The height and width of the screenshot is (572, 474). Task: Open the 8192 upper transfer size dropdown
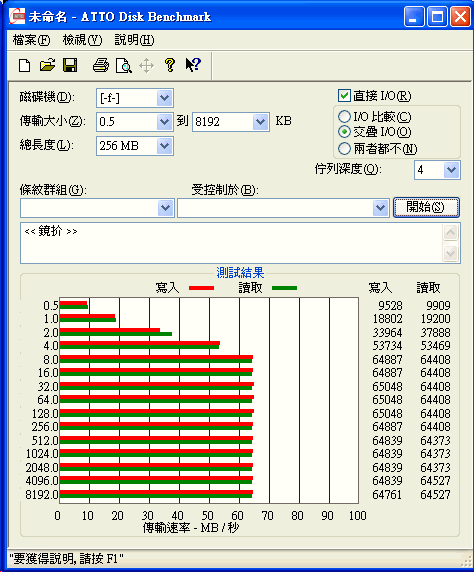261,122
